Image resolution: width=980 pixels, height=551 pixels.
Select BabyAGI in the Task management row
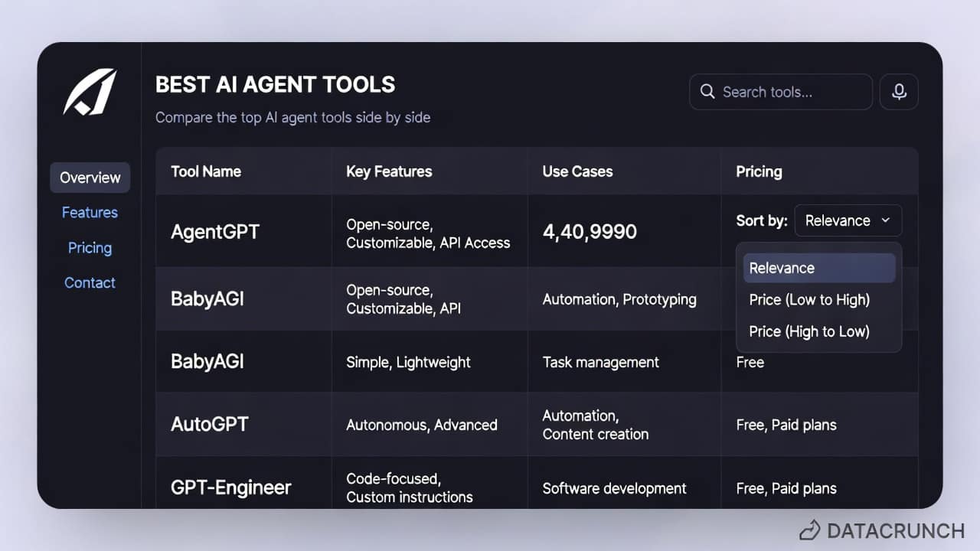207,361
